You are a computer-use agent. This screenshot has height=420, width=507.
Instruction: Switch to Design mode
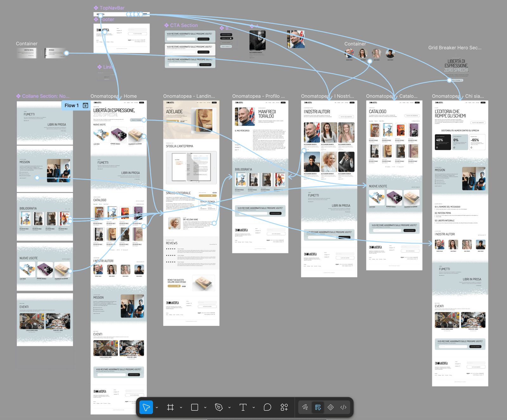click(x=318, y=407)
